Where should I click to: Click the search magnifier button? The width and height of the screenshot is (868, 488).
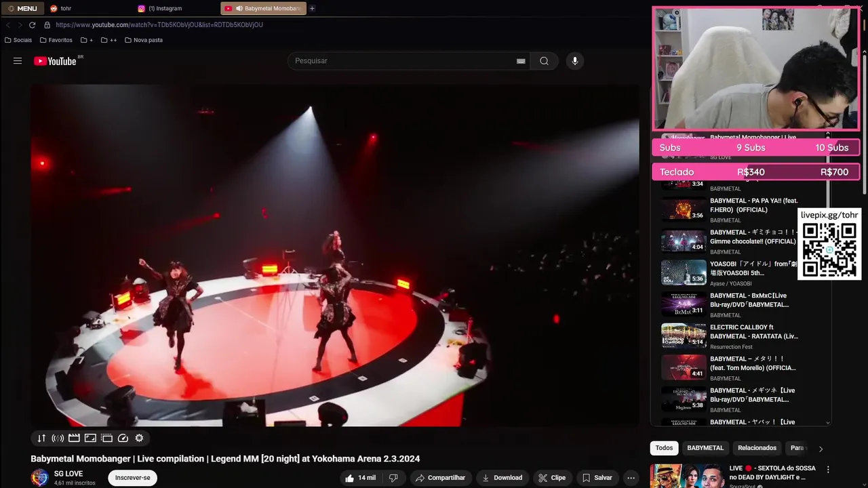click(x=544, y=61)
